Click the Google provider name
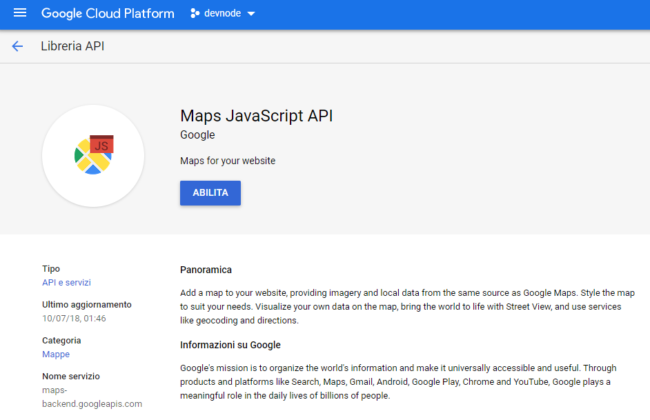The width and height of the screenshot is (650, 420). coord(197,135)
